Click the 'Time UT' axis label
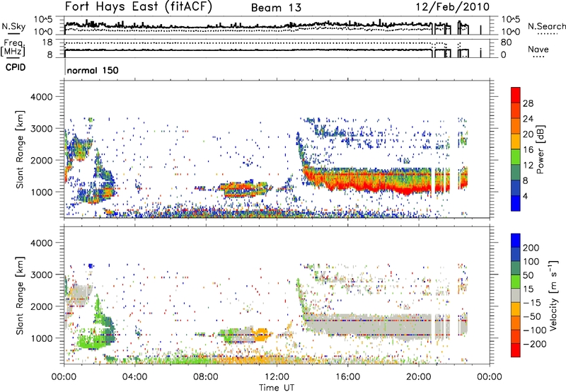 277,387
